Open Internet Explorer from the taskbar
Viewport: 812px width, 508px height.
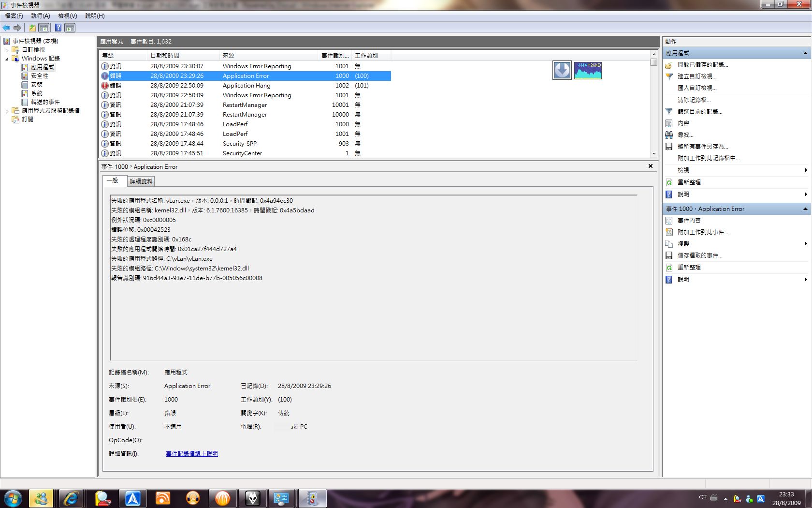tap(72, 498)
